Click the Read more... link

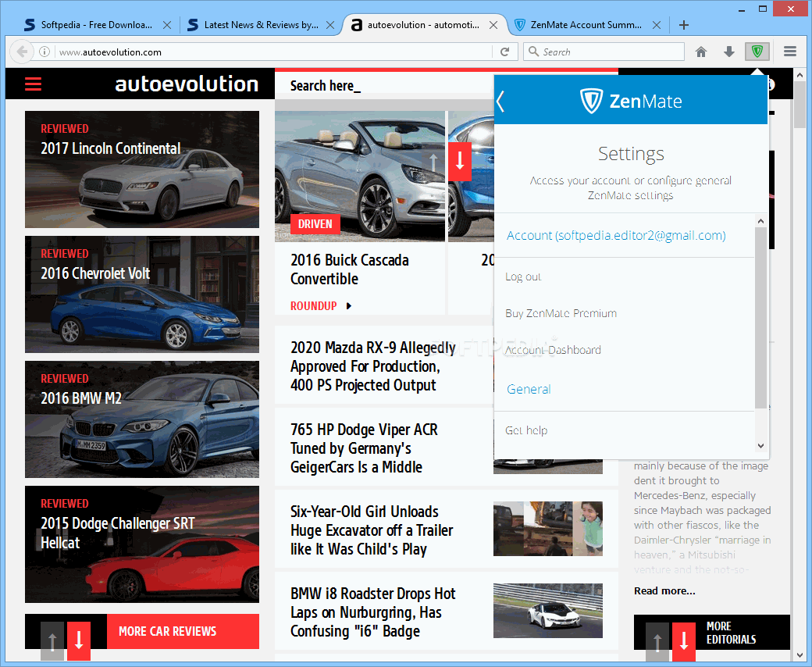point(664,591)
